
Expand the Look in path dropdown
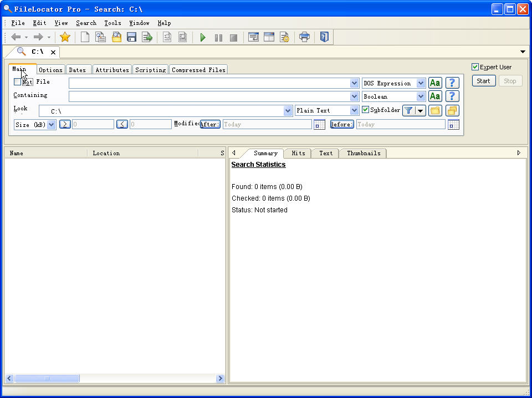tap(288, 111)
